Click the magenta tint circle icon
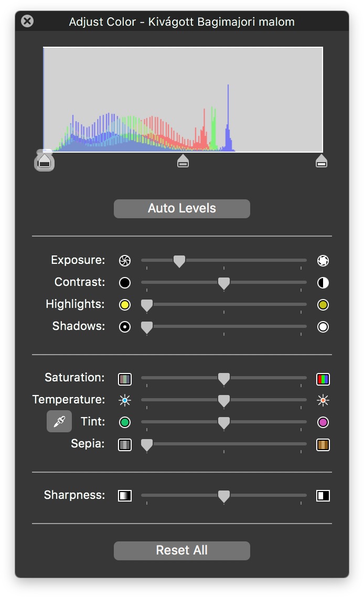Image resolution: width=364 pixels, height=597 pixels. pos(323,422)
